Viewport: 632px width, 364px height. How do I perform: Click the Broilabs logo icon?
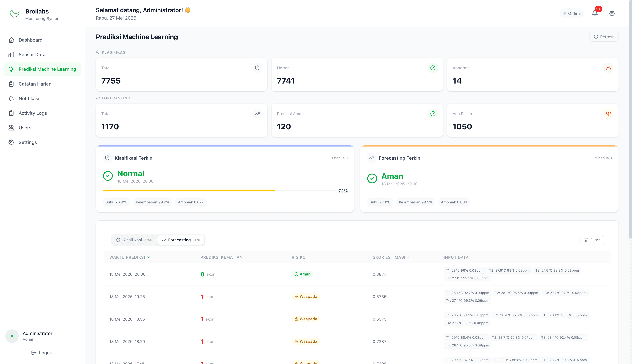[x=15, y=14]
